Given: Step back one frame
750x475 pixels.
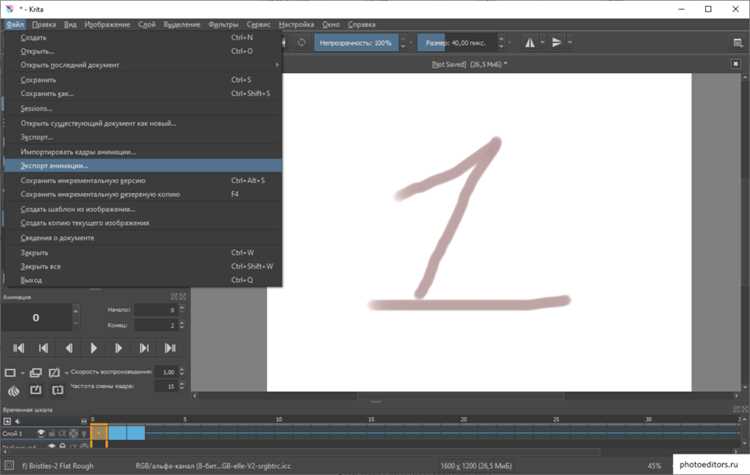Looking at the screenshot, I should point(69,348).
